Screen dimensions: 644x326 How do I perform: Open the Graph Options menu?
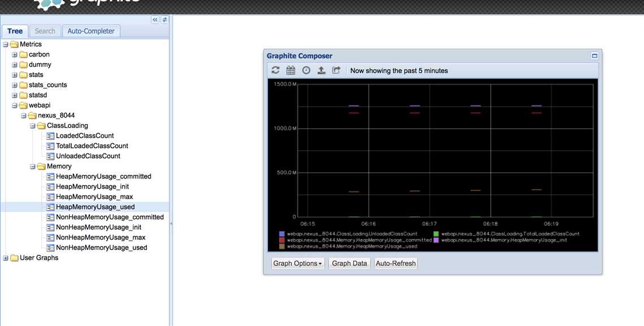pyautogui.click(x=298, y=263)
